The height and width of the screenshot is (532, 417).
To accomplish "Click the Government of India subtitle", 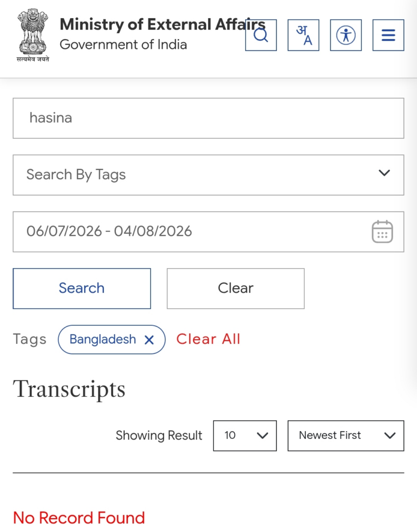I will [124, 45].
